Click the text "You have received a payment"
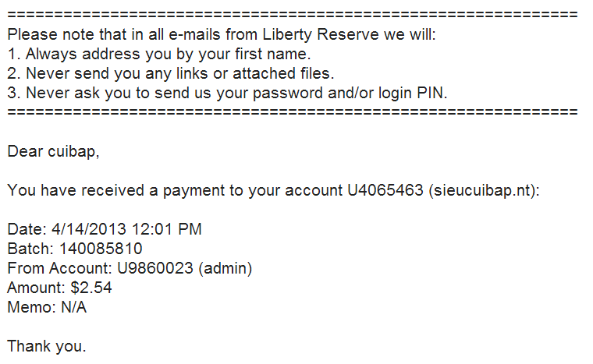Screen dimensions: 593x364 tap(101, 190)
